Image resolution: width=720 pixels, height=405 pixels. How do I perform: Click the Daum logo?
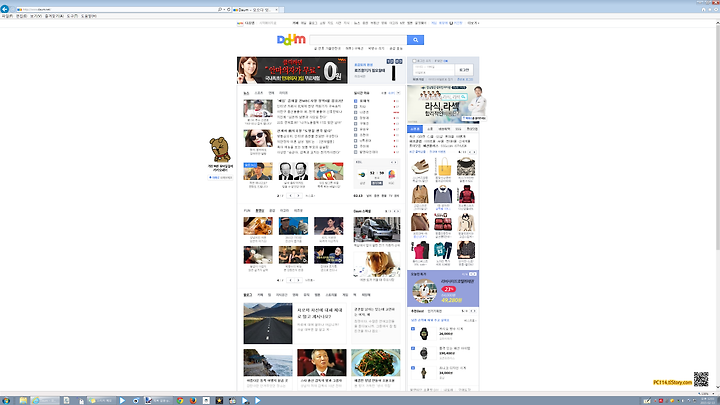(x=291, y=40)
